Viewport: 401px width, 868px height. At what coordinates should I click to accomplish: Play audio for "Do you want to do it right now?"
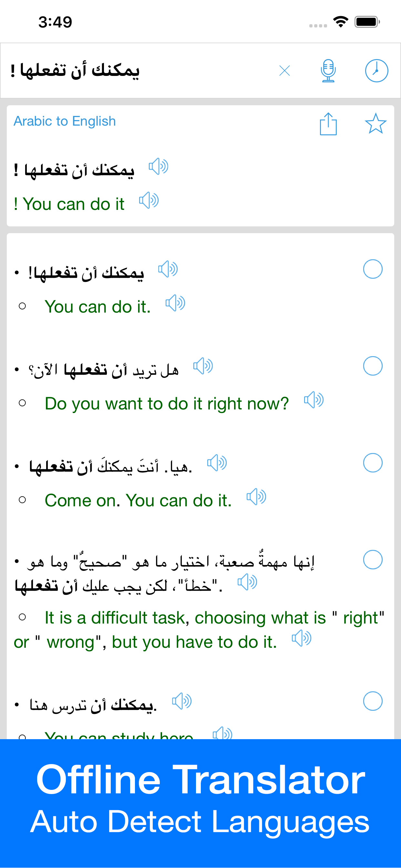[x=314, y=400]
